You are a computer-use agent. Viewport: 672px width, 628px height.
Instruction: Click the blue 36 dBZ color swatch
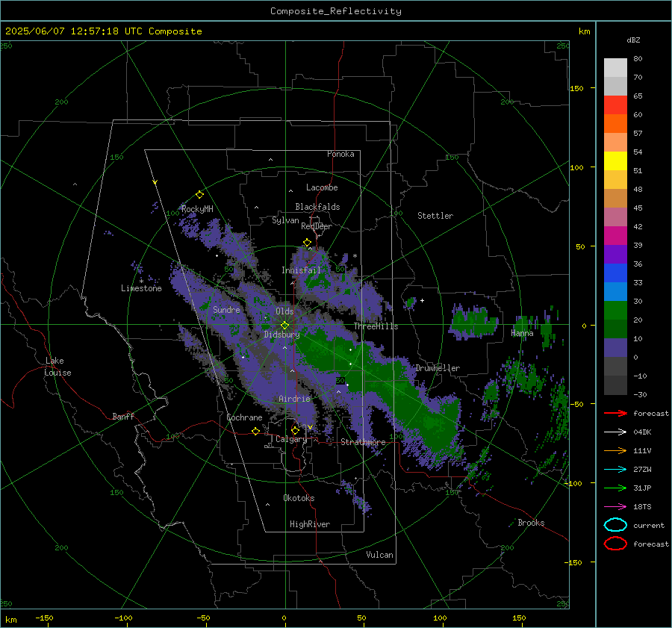coord(615,273)
